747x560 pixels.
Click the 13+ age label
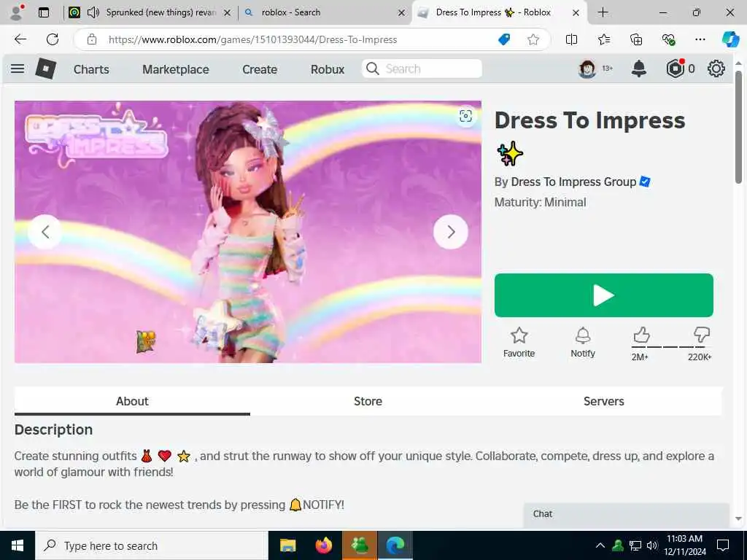pyautogui.click(x=608, y=69)
